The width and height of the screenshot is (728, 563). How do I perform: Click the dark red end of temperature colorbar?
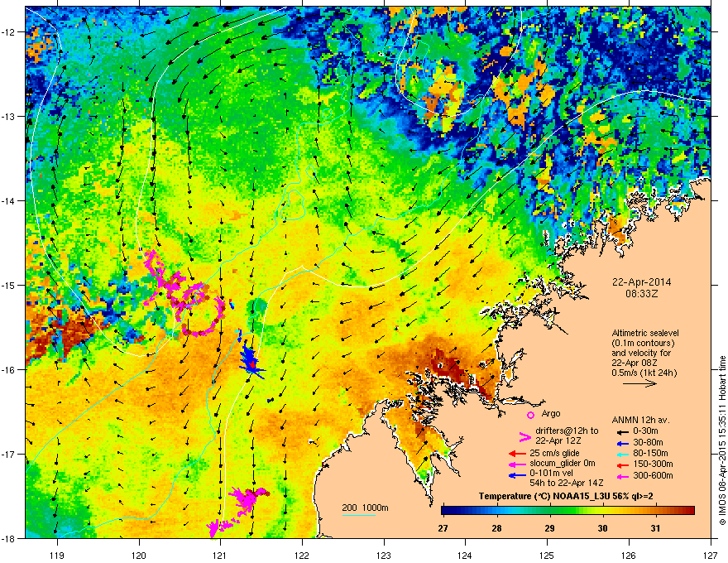click(x=689, y=511)
